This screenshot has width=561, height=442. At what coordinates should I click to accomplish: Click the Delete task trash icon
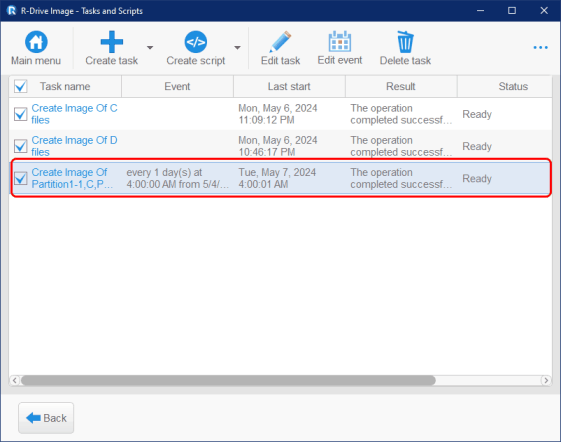405,42
